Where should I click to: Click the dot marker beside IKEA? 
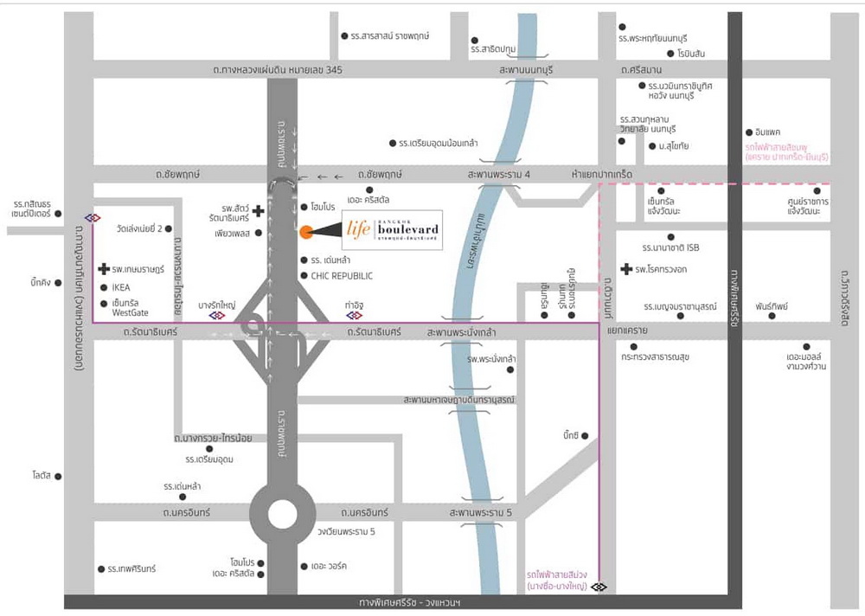point(104,287)
